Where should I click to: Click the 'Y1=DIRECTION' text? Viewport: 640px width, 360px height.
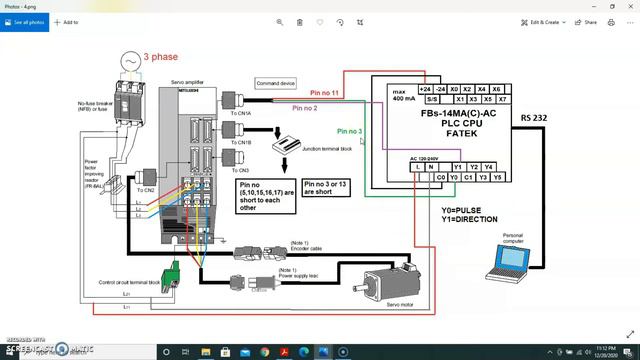469,220
